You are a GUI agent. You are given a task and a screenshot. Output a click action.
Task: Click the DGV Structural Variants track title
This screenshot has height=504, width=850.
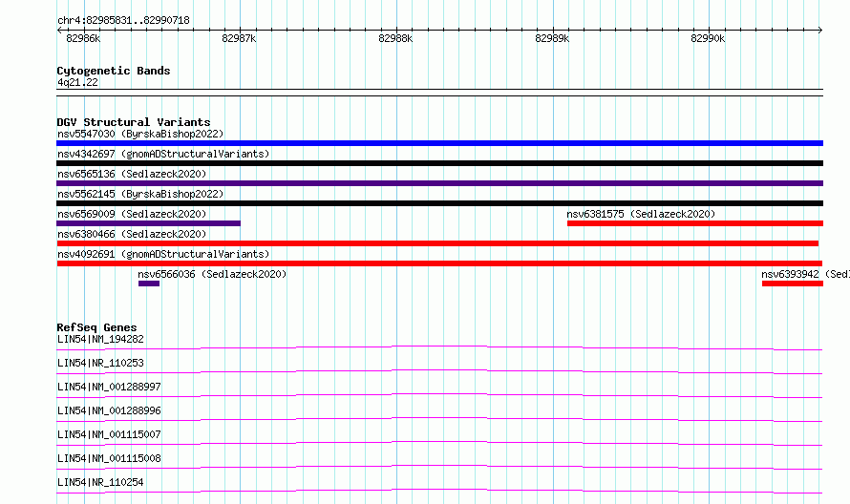134,122
